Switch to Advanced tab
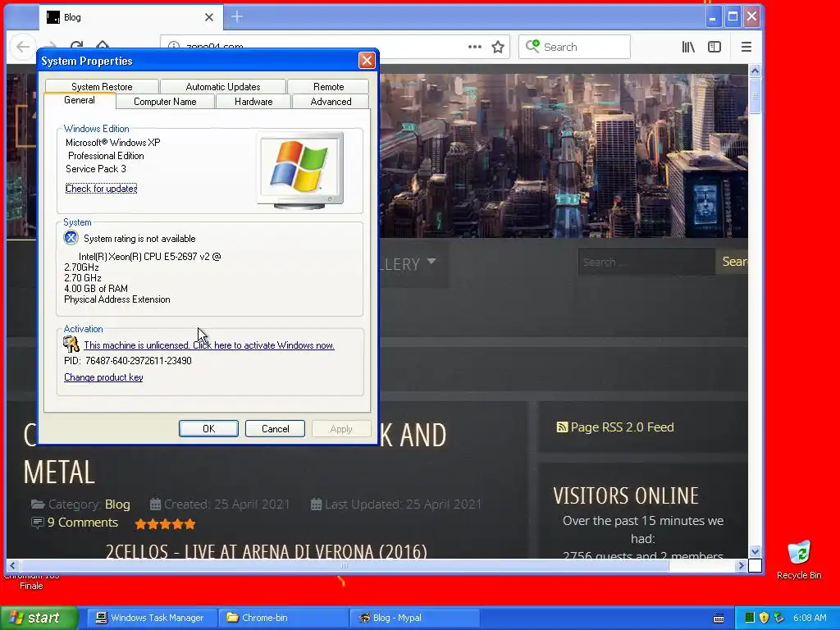 click(x=331, y=101)
